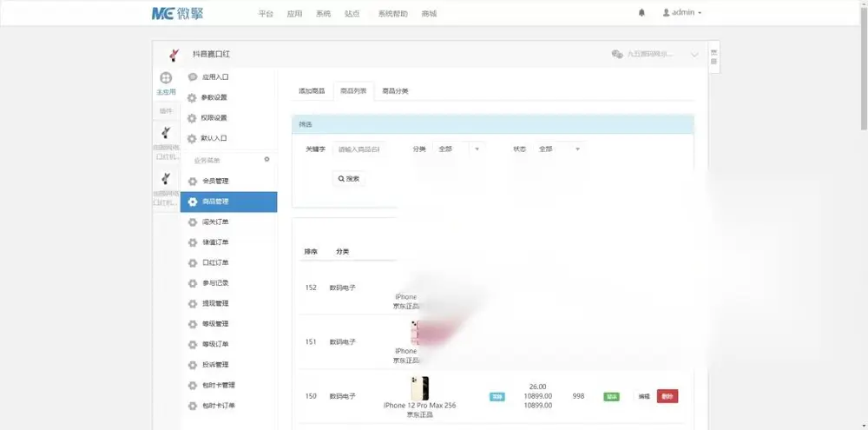868x430 pixels.
Task: Open the 系统 top menu
Action: tap(323, 14)
